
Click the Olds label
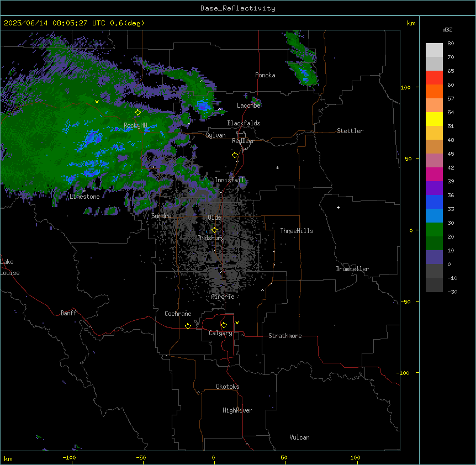click(x=214, y=218)
